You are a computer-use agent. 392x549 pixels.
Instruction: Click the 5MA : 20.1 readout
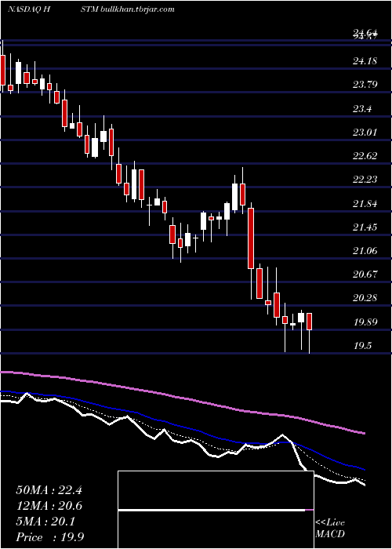tap(45, 522)
